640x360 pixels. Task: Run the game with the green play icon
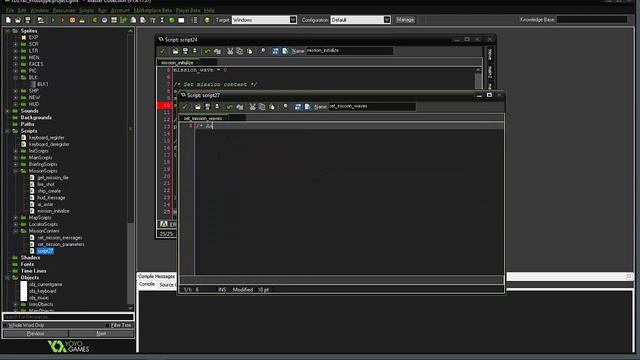(53, 20)
